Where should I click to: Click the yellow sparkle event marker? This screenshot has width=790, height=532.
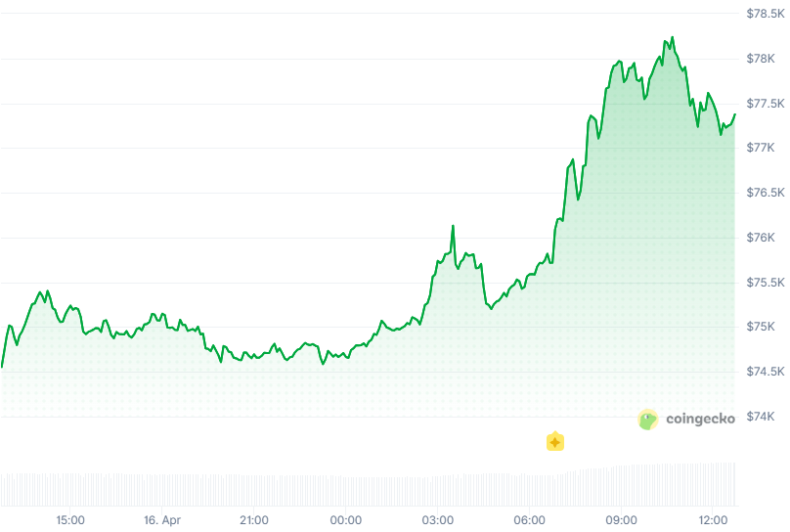(x=555, y=442)
